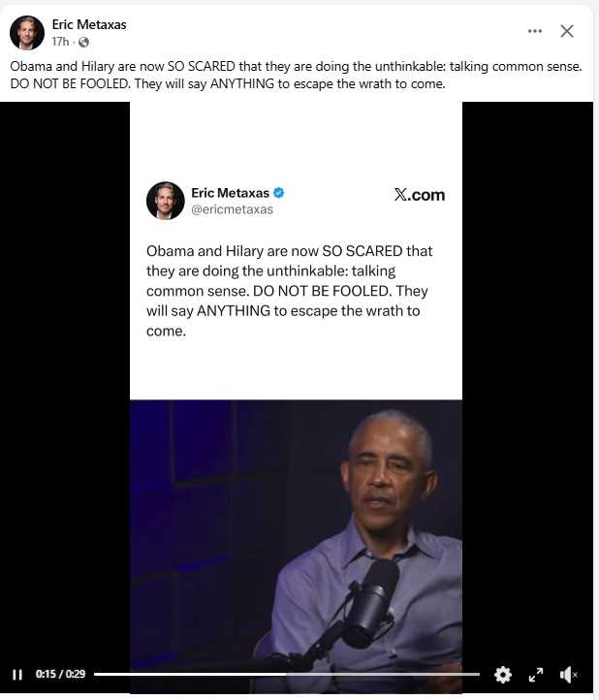Image resolution: width=599 pixels, height=700 pixels.
Task: Unmute the video speaker icon
Action: (568, 675)
